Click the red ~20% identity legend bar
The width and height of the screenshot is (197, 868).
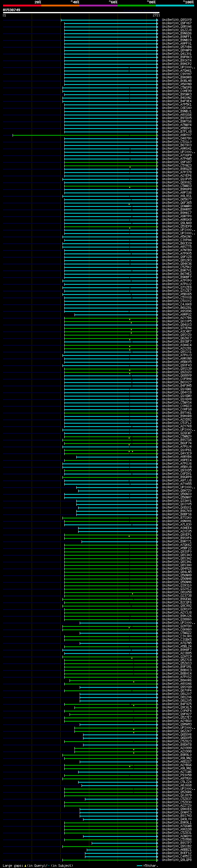tap(22, 6)
